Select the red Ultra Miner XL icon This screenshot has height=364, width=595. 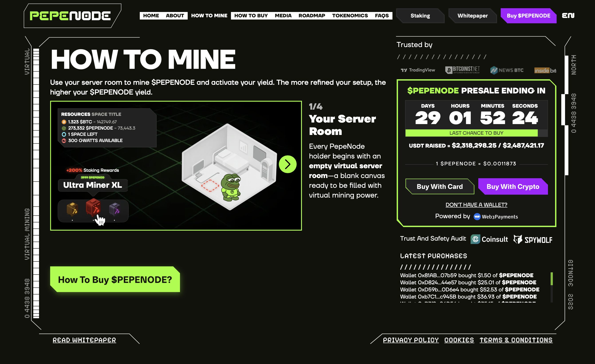pos(93,207)
